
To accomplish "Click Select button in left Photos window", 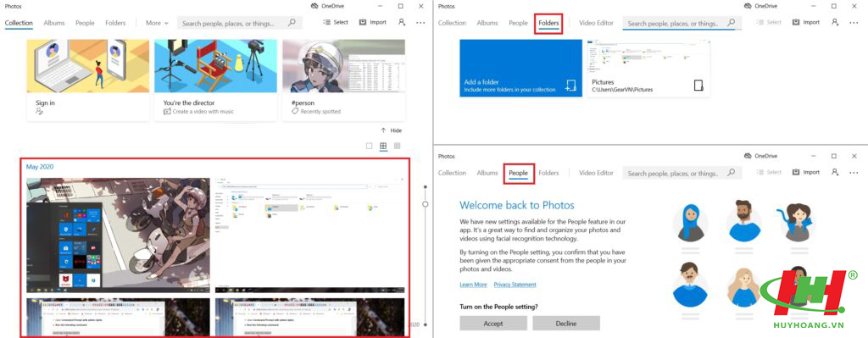I will [x=336, y=22].
